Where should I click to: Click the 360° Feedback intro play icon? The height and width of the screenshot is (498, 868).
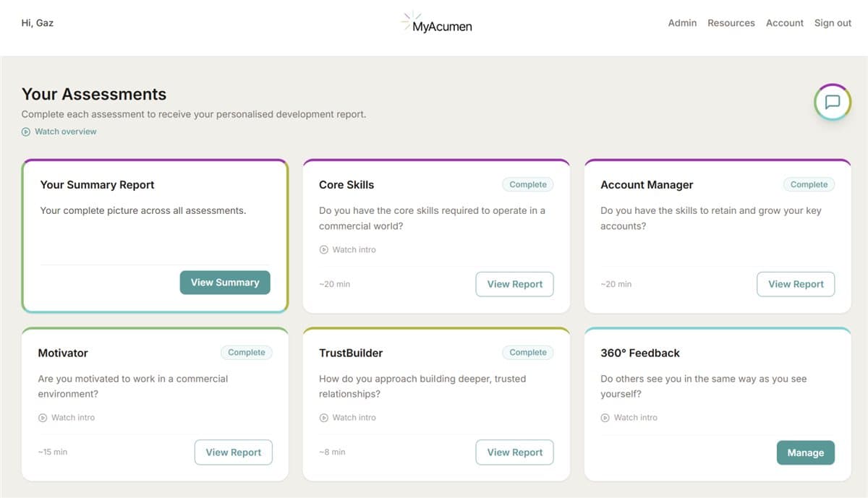(605, 417)
